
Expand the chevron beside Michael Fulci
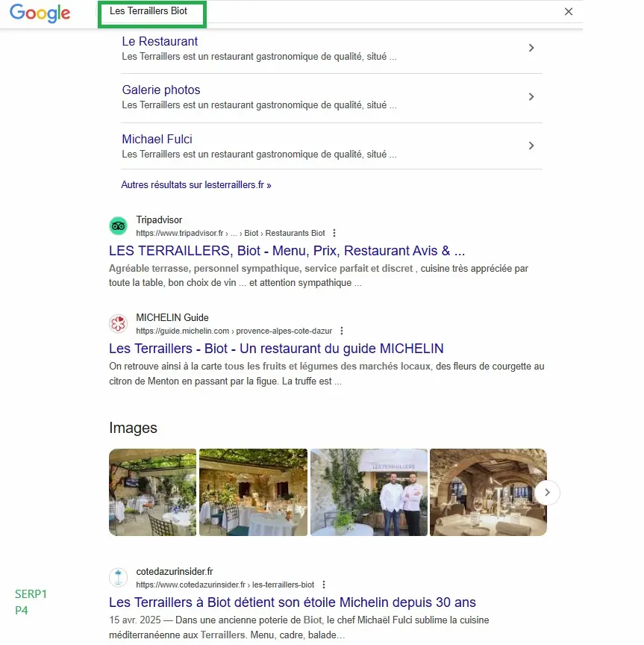pos(531,146)
